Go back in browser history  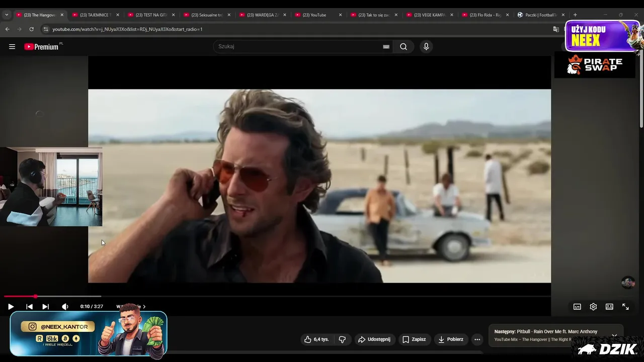(x=8, y=29)
